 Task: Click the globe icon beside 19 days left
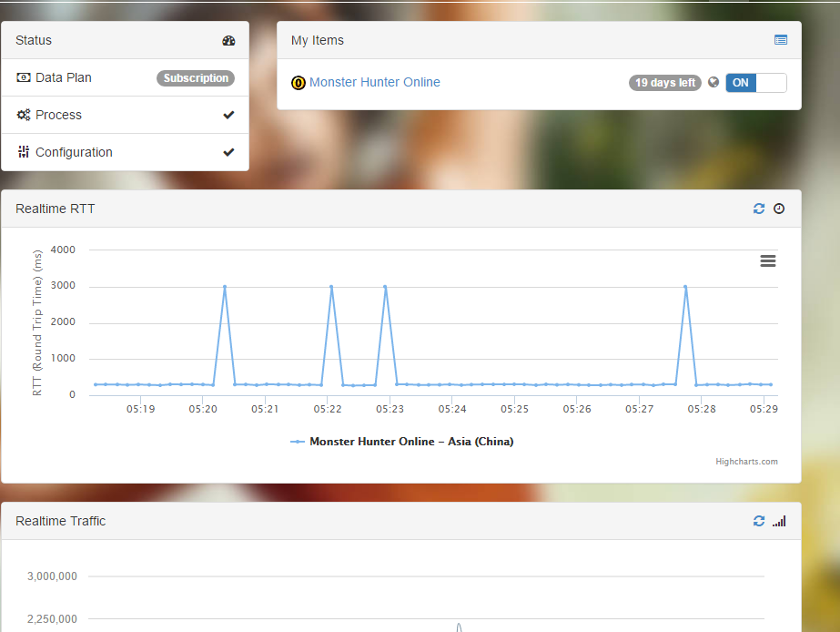coord(713,82)
